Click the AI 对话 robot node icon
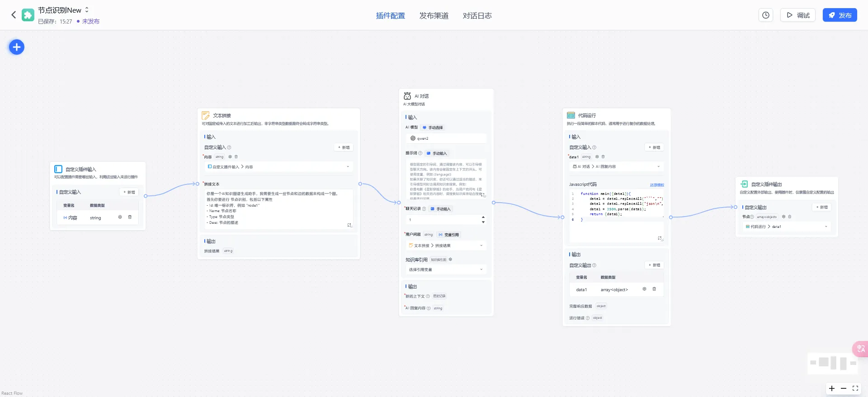The width and height of the screenshot is (868, 397). pyautogui.click(x=407, y=96)
